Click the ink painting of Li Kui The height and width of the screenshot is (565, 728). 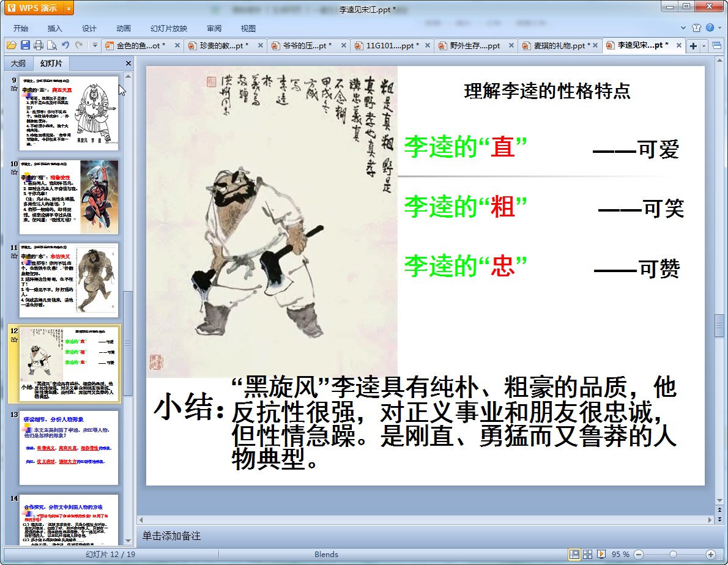272,222
